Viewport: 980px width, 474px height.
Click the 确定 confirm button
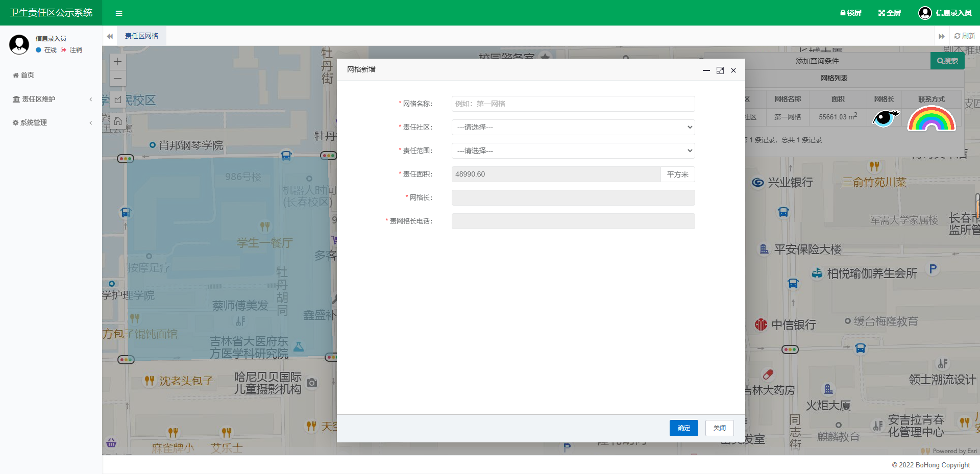[683, 428]
